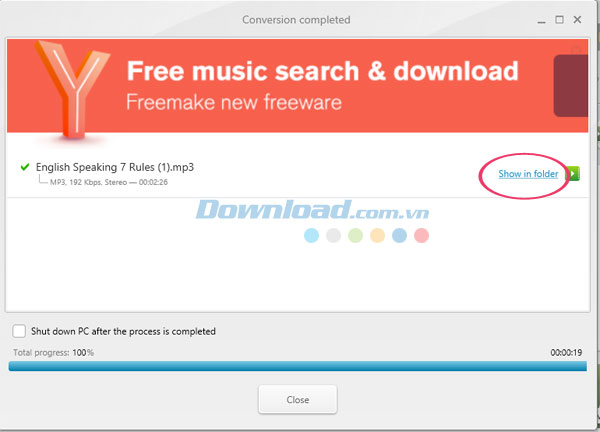
Task: Click the orange Y Freemake logo
Action: pyautogui.click(x=72, y=89)
